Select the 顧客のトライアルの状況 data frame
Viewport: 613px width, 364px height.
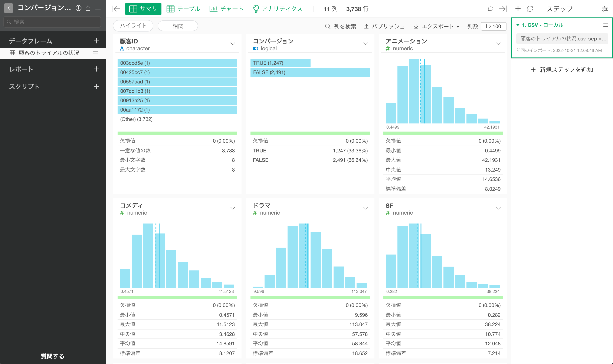(x=49, y=53)
